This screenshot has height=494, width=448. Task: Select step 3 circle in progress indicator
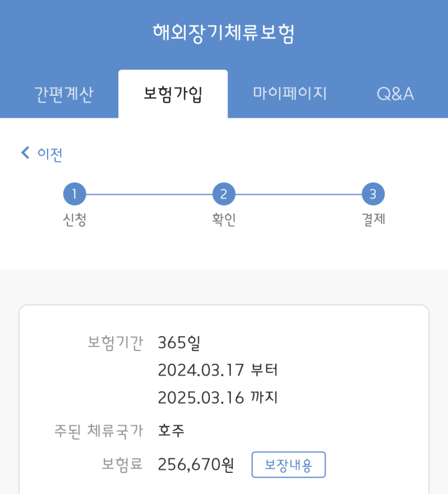pos(373,194)
